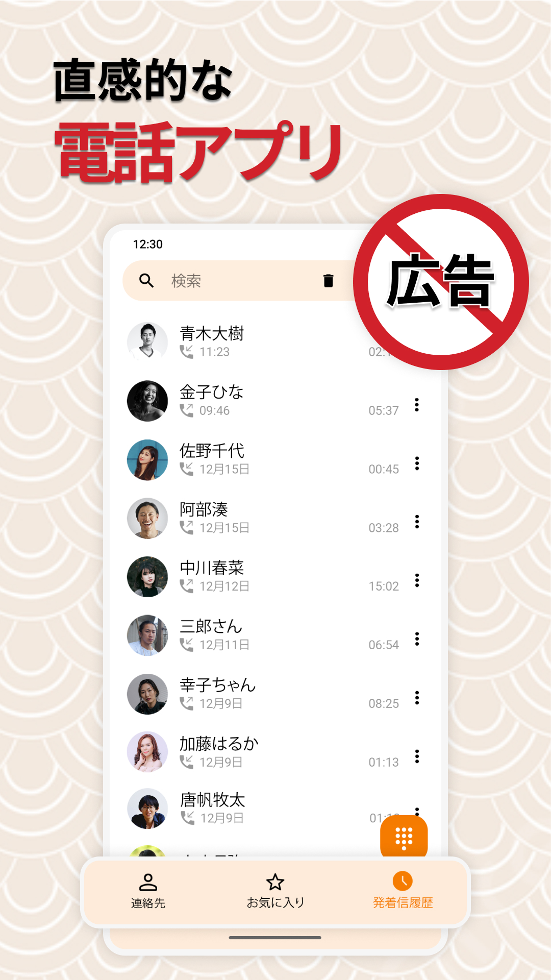551x980 pixels.
Task: Open the more options menu for 佐野千代
Action: point(417,463)
